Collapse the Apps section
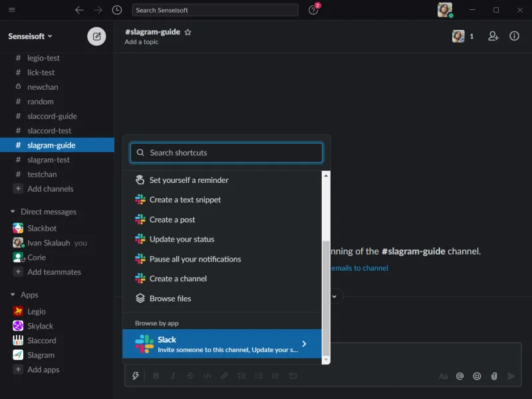The width and height of the screenshot is (532, 399). [x=13, y=295]
